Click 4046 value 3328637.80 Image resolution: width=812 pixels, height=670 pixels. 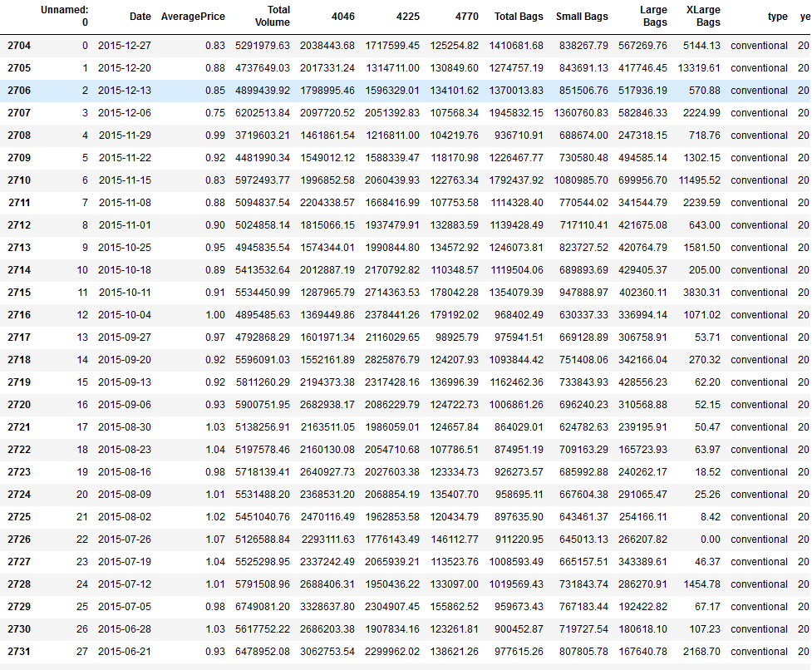327,606
